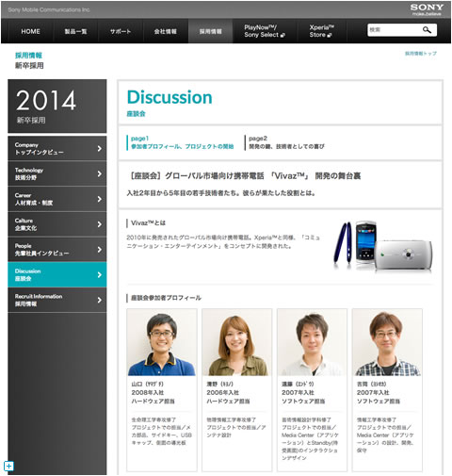Click the Sony Mobile Communications Inc text

(x=49, y=9)
